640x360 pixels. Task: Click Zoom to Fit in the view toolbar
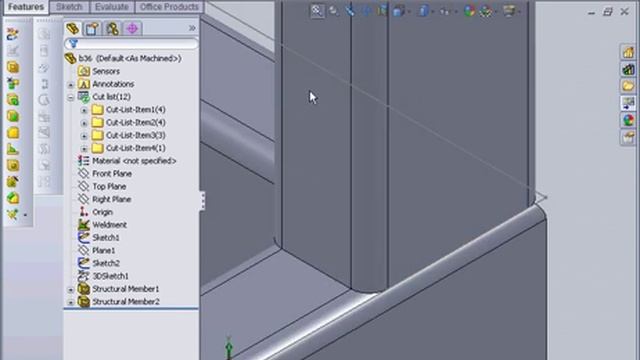point(317,11)
